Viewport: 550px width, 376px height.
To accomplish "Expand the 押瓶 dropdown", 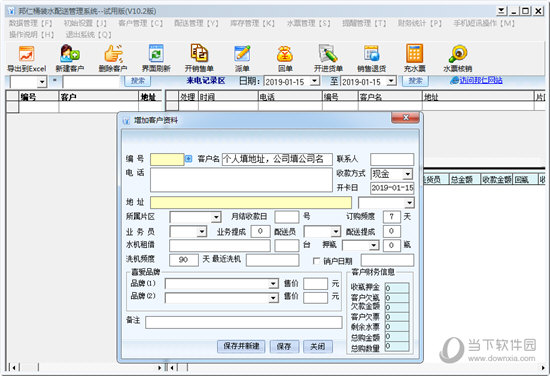I will click(x=374, y=245).
